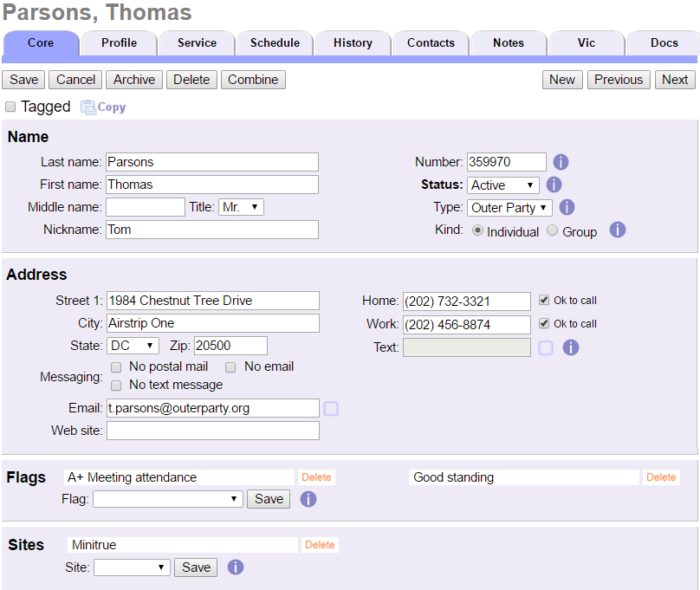The width and height of the screenshot is (700, 590).
Task: View the info icon next to Type dropdown
Action: [x=567, y=207]
